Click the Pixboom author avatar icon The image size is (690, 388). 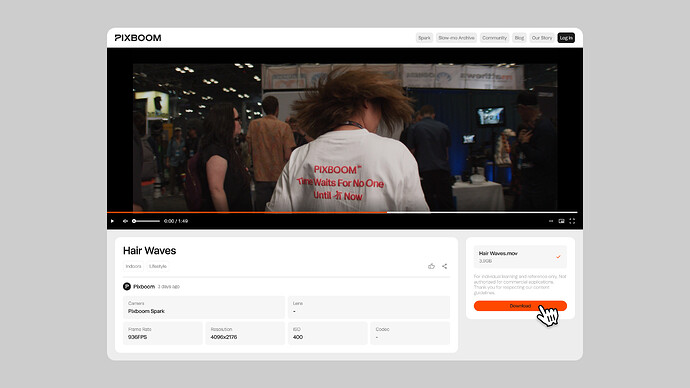coord(127,286)
